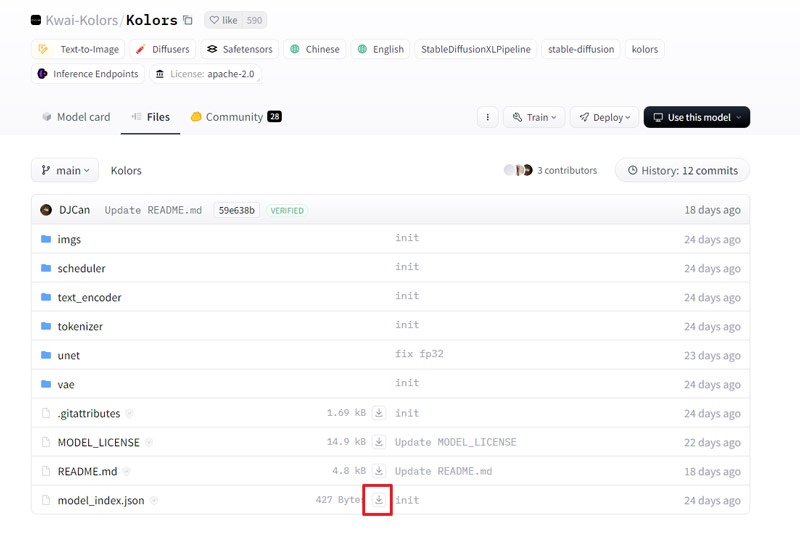
Task: Download the .gitattributes file
Action: 378,413
